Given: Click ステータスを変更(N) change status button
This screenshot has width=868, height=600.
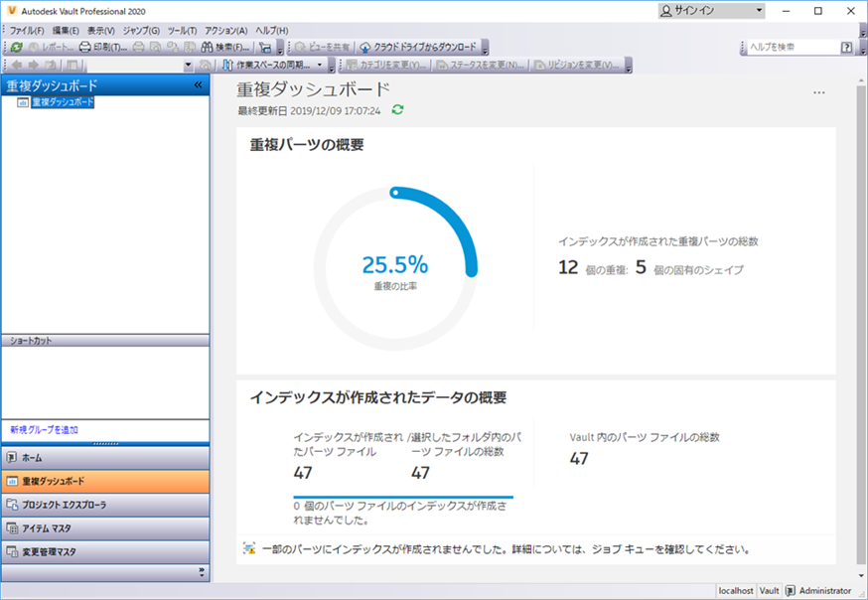Looking at the screenshot, I should [480, 66].
